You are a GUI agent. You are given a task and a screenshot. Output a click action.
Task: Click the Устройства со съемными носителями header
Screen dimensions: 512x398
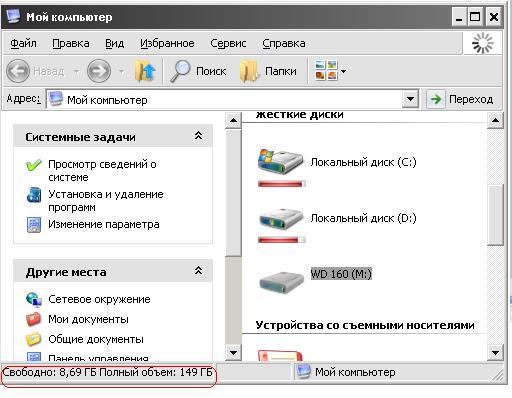365,325
